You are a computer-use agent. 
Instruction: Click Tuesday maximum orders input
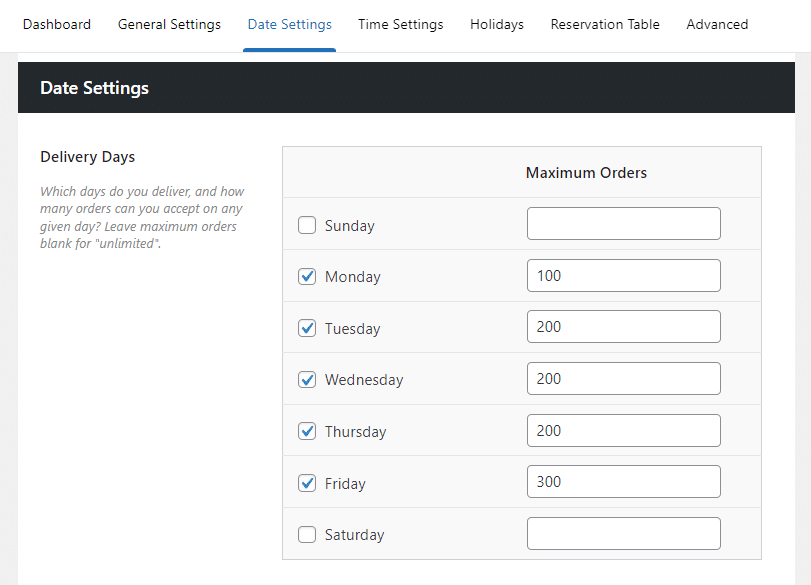tap(623, 327)
